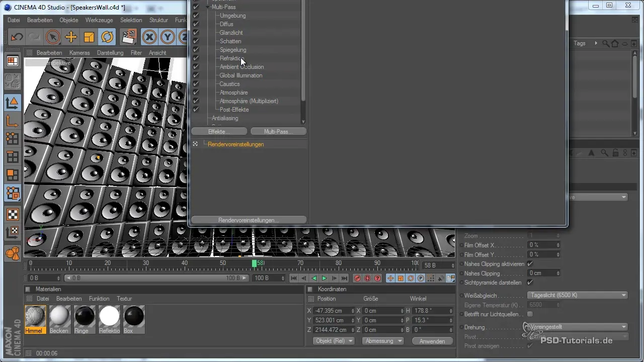Open the viewport Kameras menu
The image size is (644, 362).
tap(79, 53)
